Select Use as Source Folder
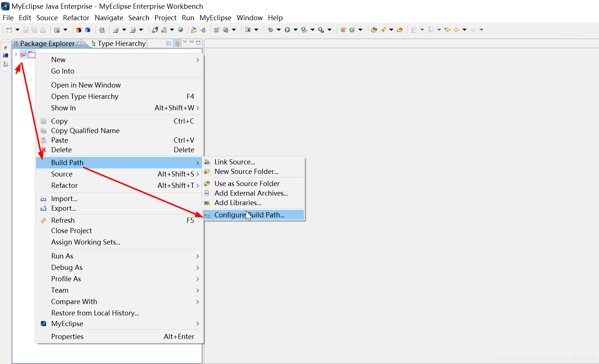The height and width of the screenshot is (364, 599). [x=254, y=183]
